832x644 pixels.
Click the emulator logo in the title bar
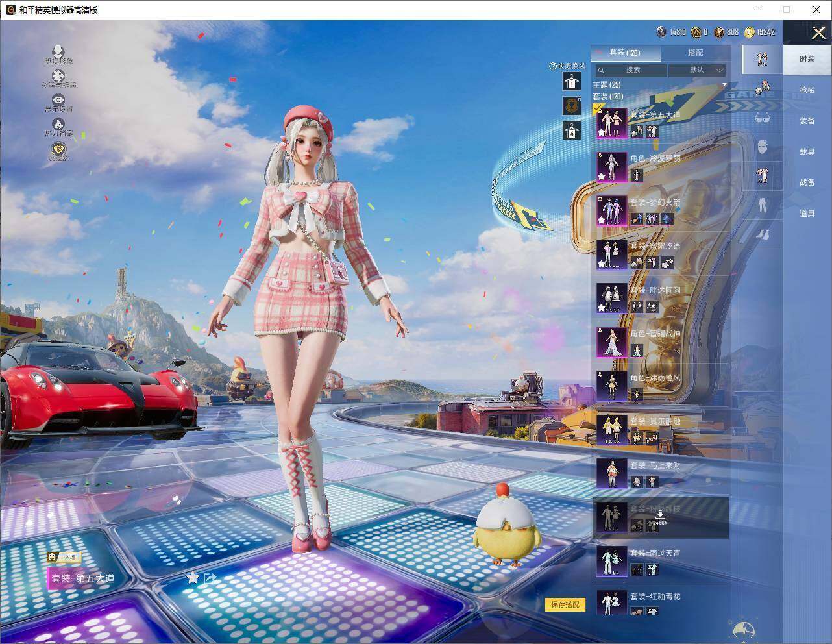pos(10,10)
